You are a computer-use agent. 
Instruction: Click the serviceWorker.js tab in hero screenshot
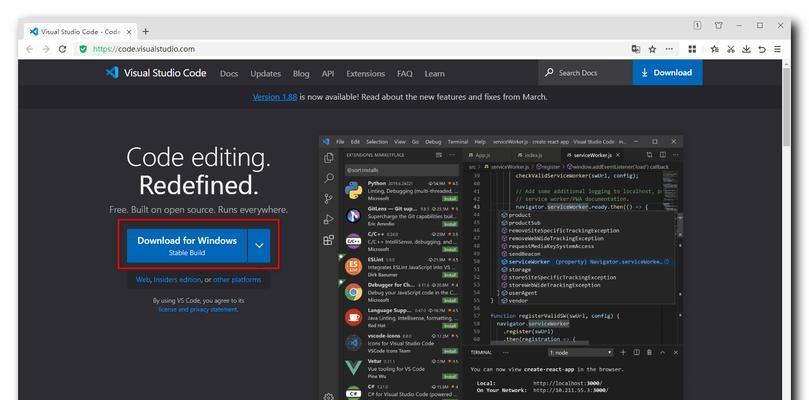pos(592,155)
